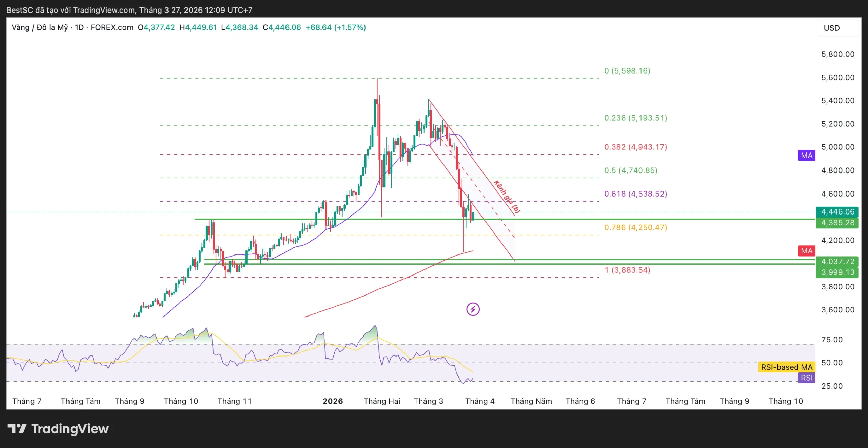Click the 3,999.13 support level tag
Image resolution: width=868 pixels, height=448 pixels.
point(837,272)
